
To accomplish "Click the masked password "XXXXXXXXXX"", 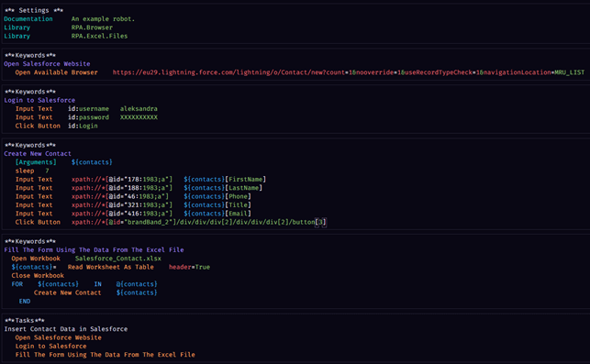I will 139,117.
